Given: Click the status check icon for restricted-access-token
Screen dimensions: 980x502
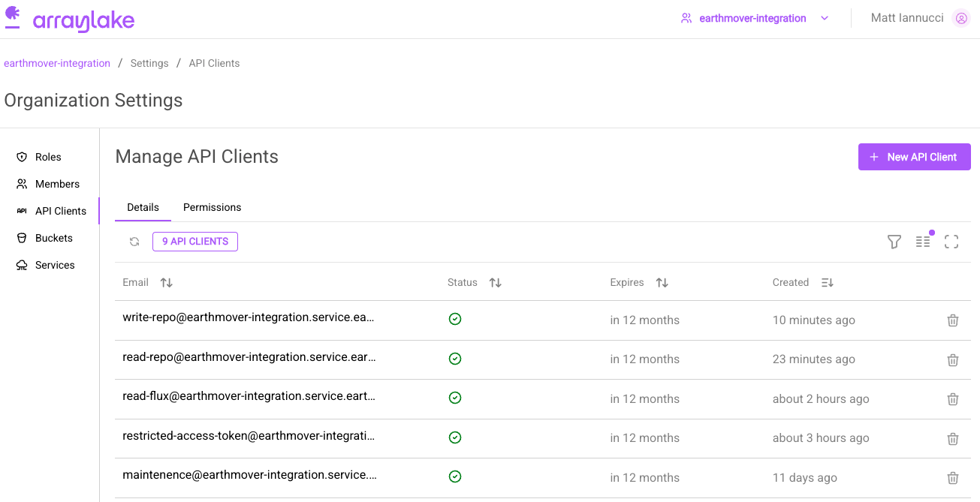Looking at the screenshot, I should tap(454, 437).
